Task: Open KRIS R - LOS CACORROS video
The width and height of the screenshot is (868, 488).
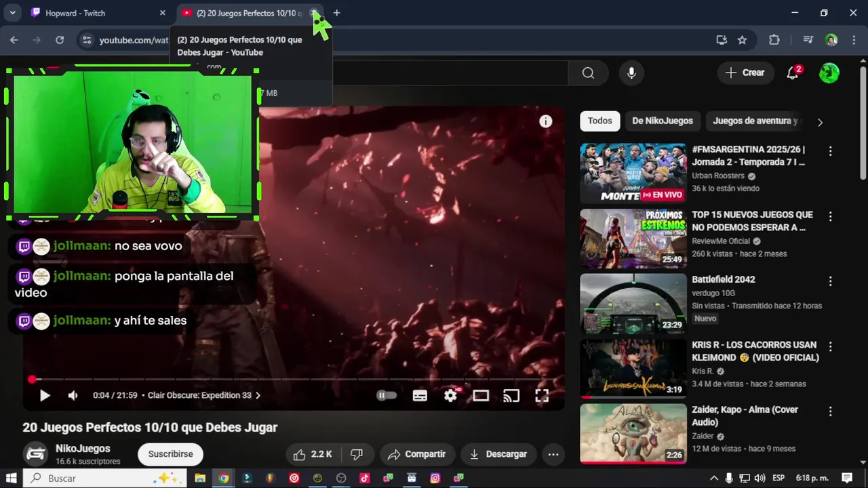Action: tap(633, 369)
